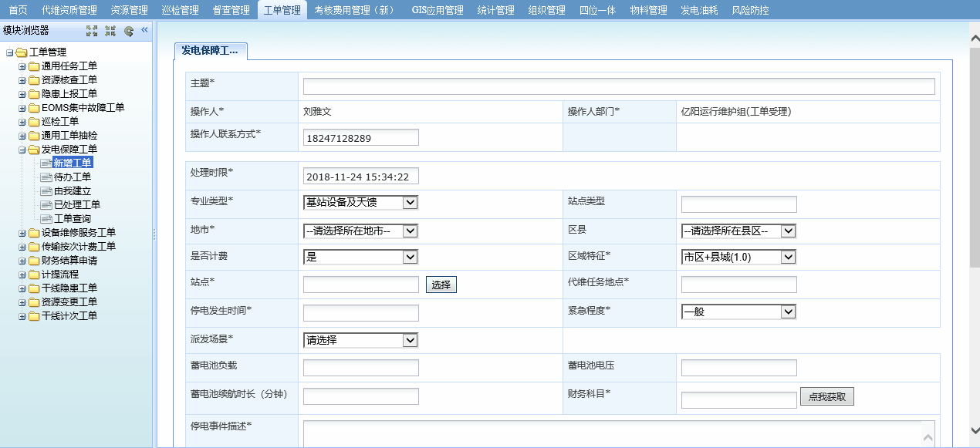Expand the 资源核查工单 tree node
The width and height of the screenshot is (980, 448).
pyautogui.click(x=22, y=80)
